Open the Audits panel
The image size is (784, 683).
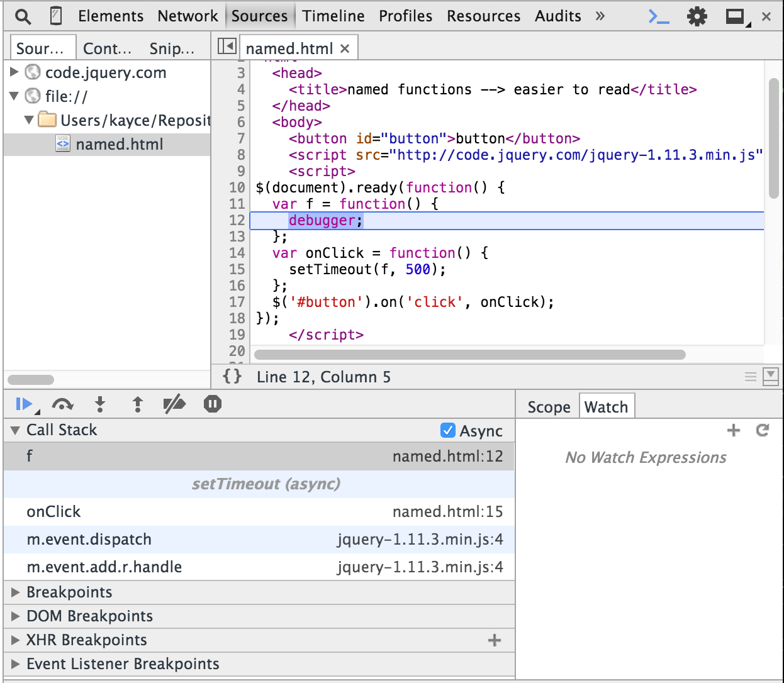pyautogui.click(x=558, y=16)
